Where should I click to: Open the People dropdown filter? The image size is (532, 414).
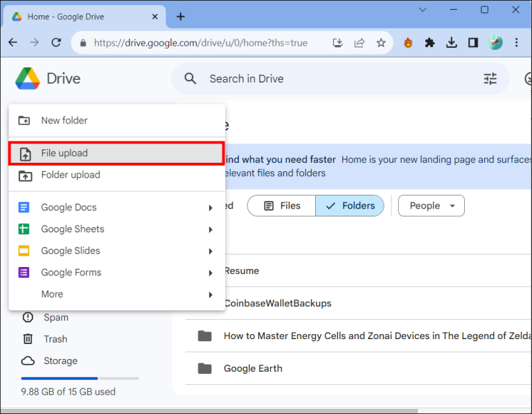(432, 205)
